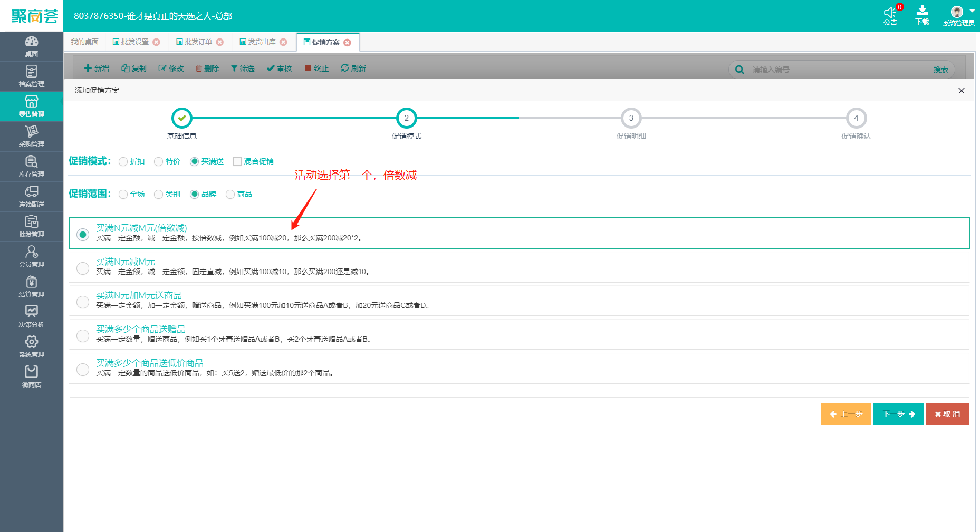Select 商品 promotion scope

pyautogui.click(x=230, y=195)
